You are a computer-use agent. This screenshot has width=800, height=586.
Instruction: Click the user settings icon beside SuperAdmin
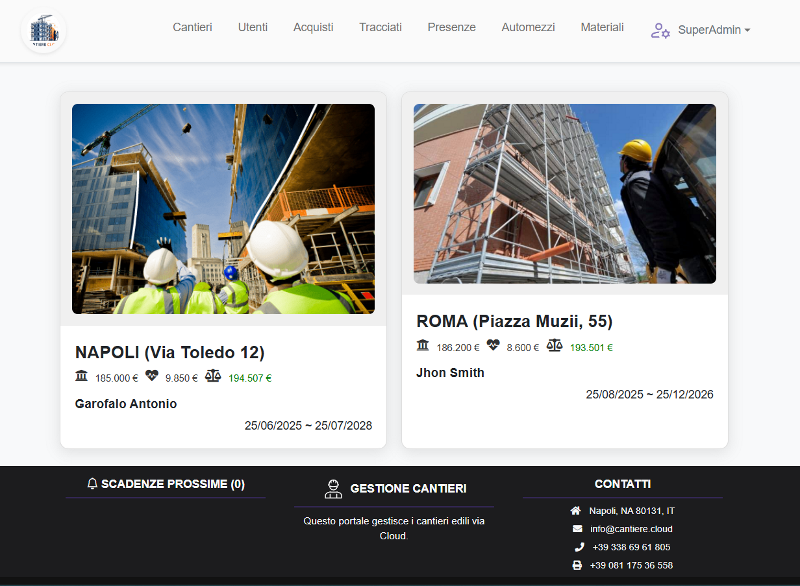coord(660,30)
